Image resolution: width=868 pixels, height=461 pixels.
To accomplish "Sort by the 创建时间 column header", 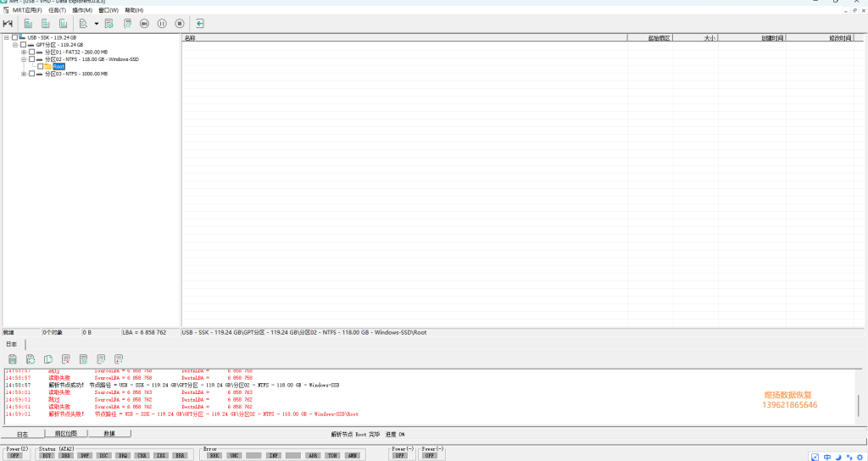I will [753, 37].
